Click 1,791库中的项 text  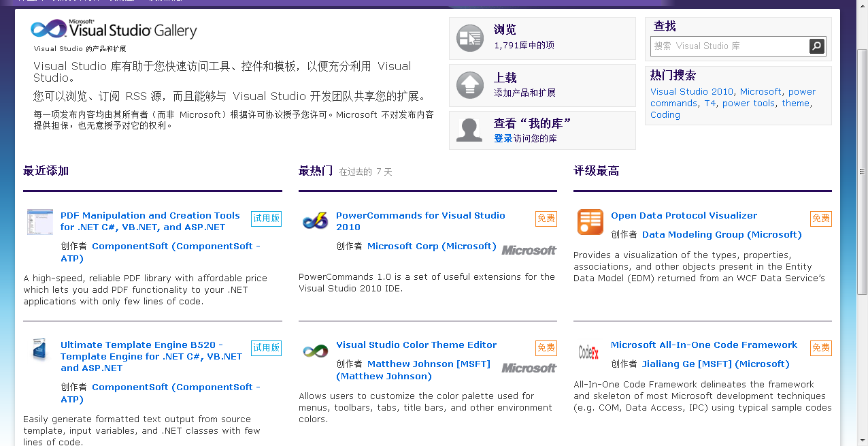click(524, 45)
